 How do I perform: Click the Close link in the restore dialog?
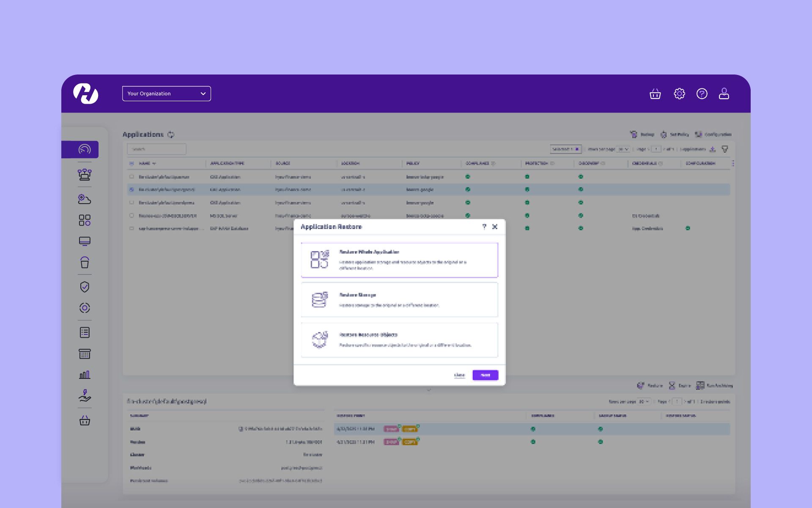(x=459, y=375)
